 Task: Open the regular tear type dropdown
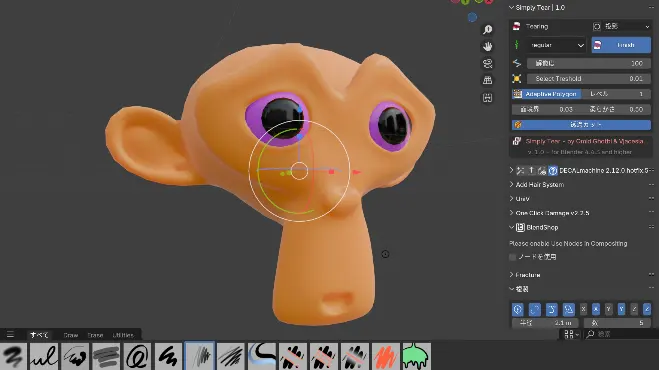[x=556, y=45]
